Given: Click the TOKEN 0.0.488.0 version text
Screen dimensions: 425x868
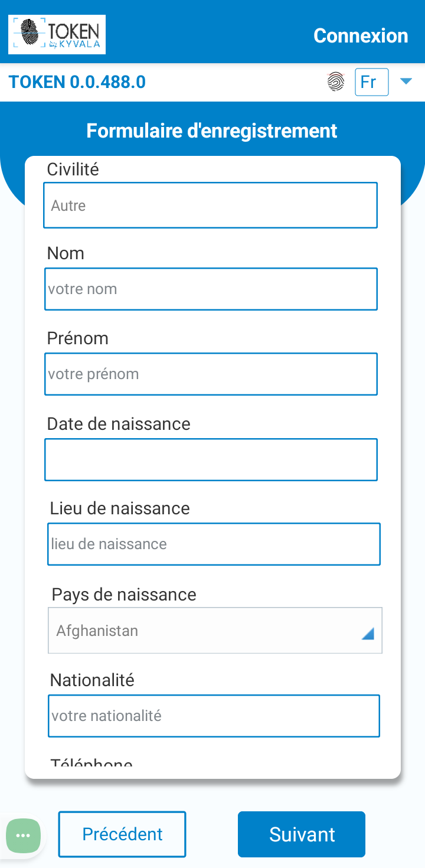Looking at the screenshot, I should pyautogui.click(x=77, y=81).
